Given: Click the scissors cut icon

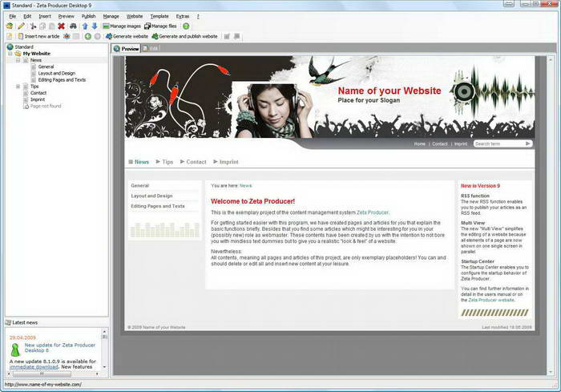Looking at the screenshot, I should (33, 26).
